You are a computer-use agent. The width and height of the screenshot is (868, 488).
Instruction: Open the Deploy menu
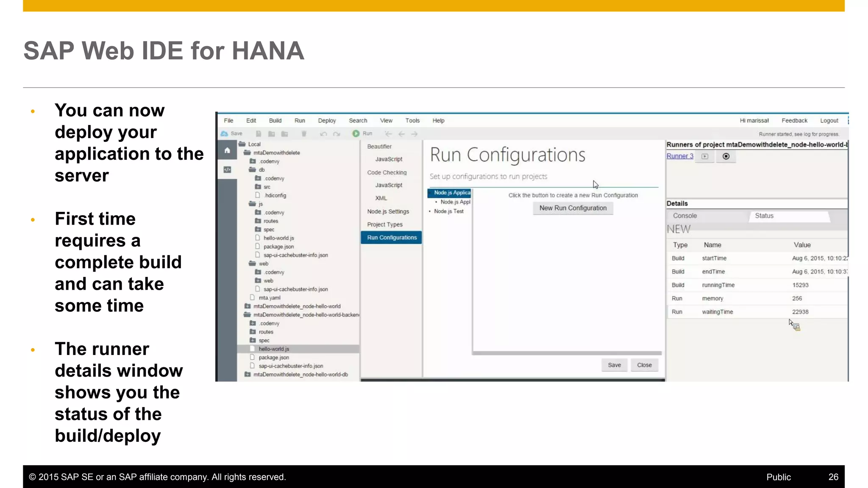click(327, 121)
